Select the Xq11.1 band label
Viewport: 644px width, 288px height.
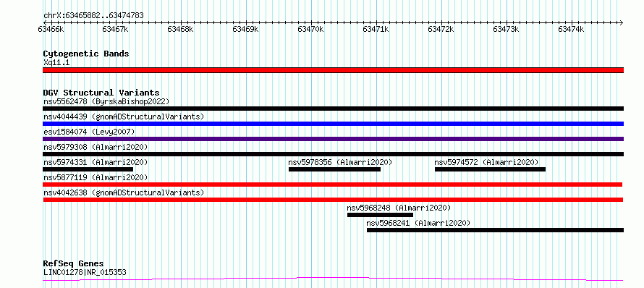(x=56, y=62)
